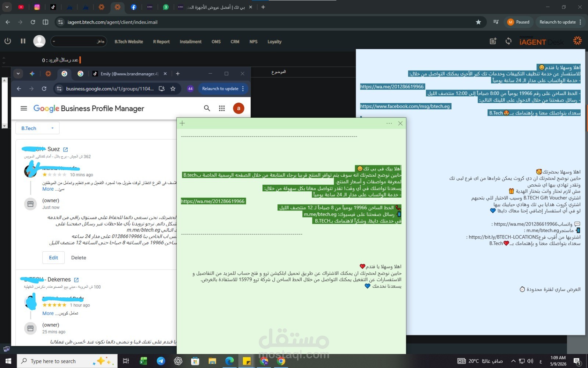Open Telegram from the taskbar

pyautogui.click(x=161, y=361)
